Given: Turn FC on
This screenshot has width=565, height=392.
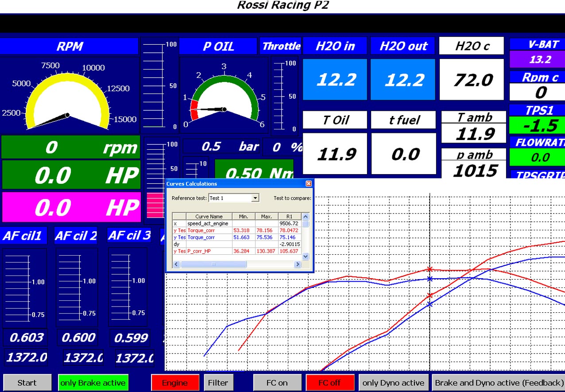Looking at the screenshot, I should click(277, 383).
